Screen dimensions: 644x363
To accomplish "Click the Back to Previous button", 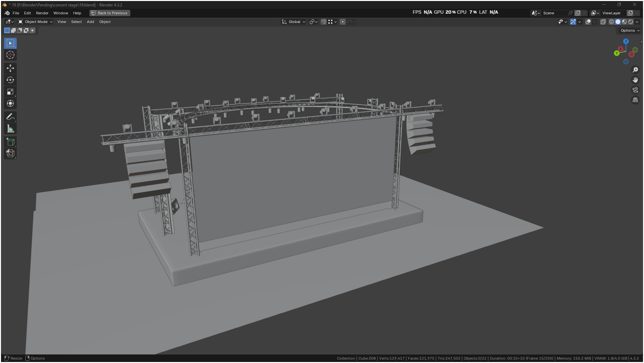I will (110, 13).
